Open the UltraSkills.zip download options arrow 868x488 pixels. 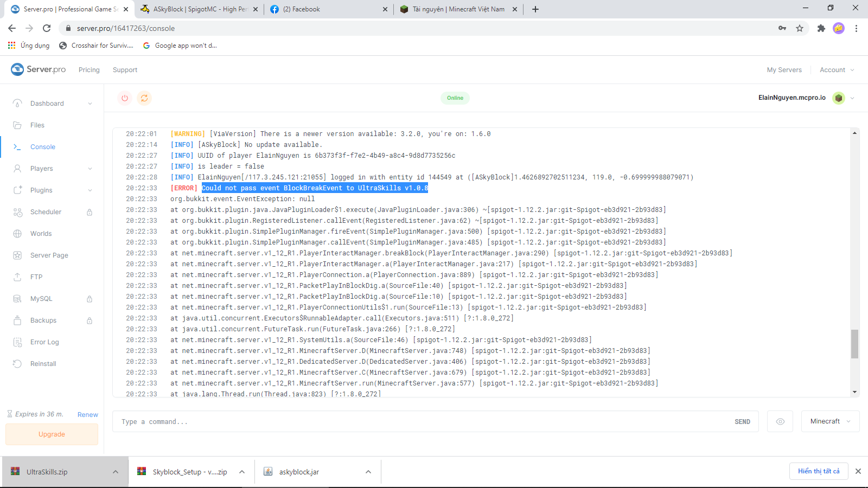click(116, 472)
